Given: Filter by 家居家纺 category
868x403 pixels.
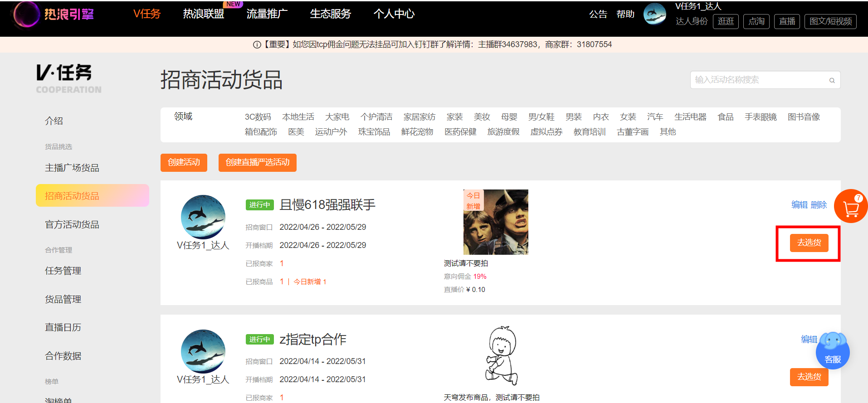Looking at the screenshot, I should tap(419, 117).
